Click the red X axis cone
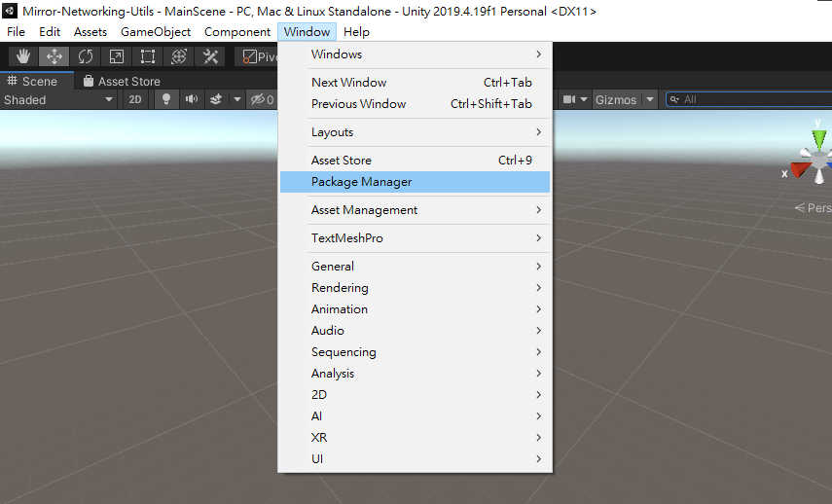 (800, 169)
